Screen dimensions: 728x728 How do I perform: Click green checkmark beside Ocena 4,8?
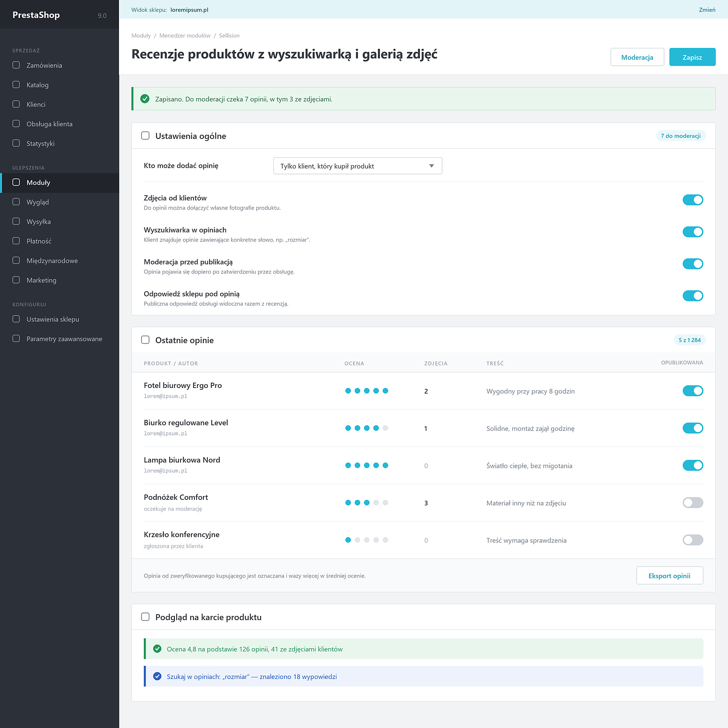point(157,649)
